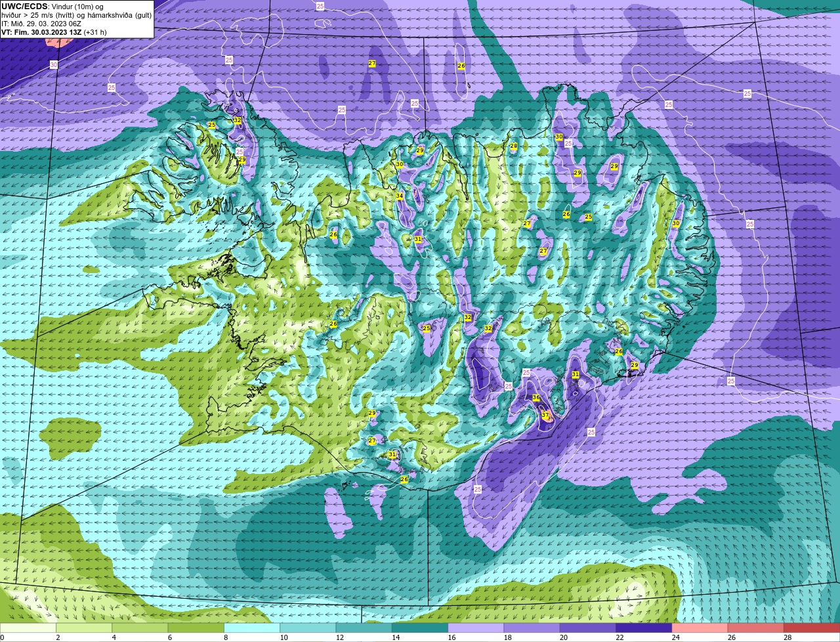This screenshot has height=642, width=840.
Task: Click the "VT: Fim. 30.03.2023 13Z (+31 h)" line
Action: coord(54,32)
